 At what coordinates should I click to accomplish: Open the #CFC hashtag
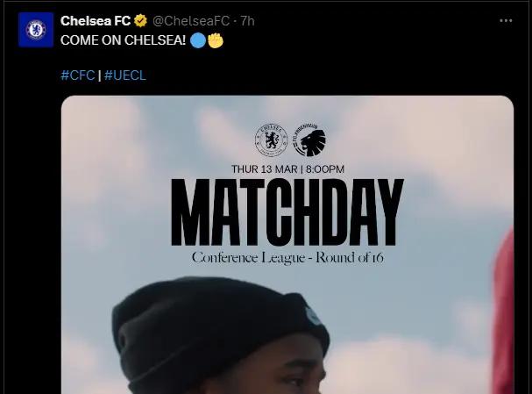coord(78,75)
